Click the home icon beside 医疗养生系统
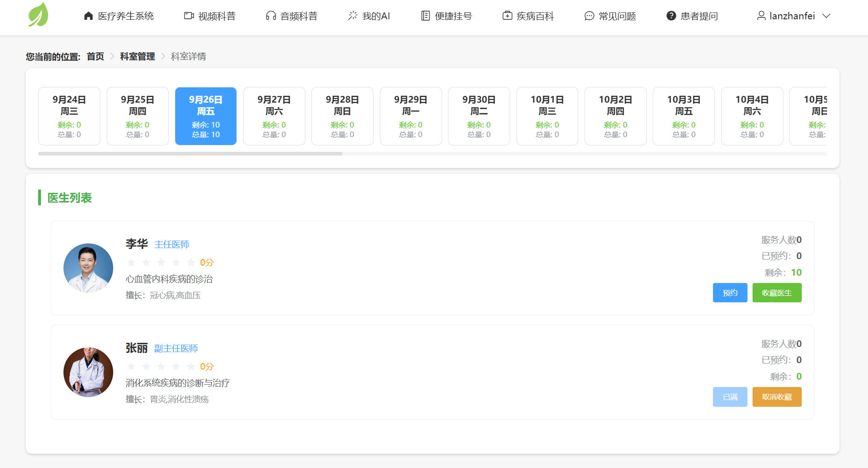This screenshot has height=468, width=868. click(88, 16)
